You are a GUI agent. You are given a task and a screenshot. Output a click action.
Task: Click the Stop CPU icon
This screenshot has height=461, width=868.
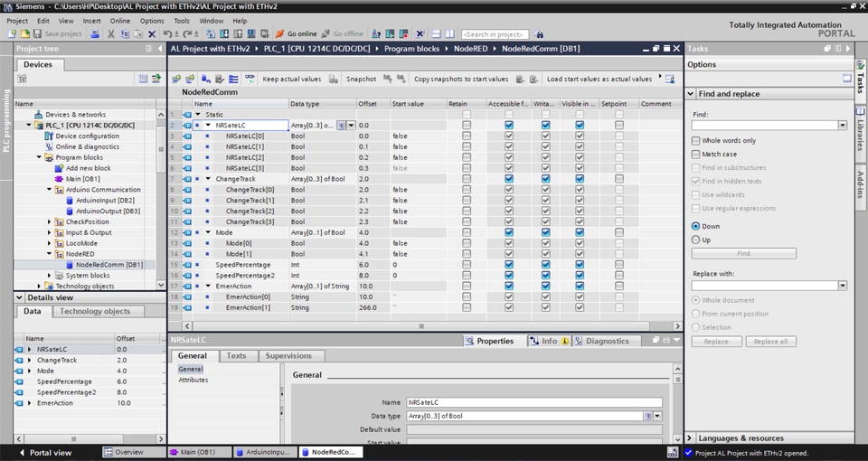[x=403, y=33]
